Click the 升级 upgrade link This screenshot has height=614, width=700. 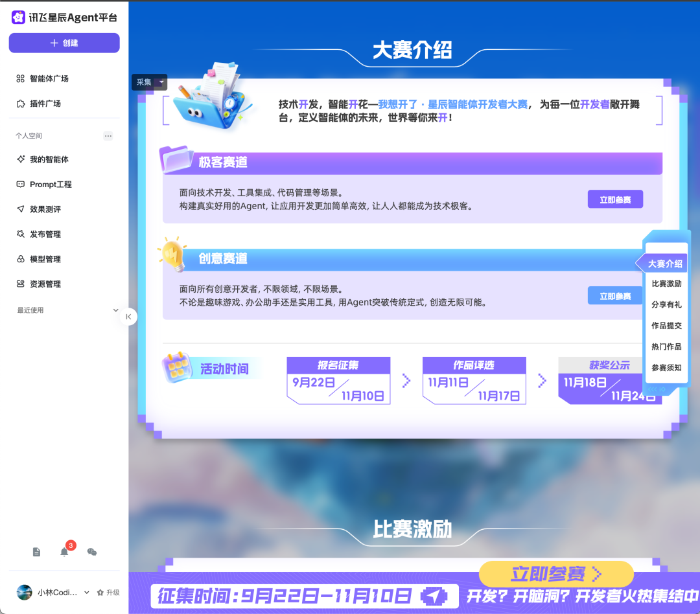point(108,593)
